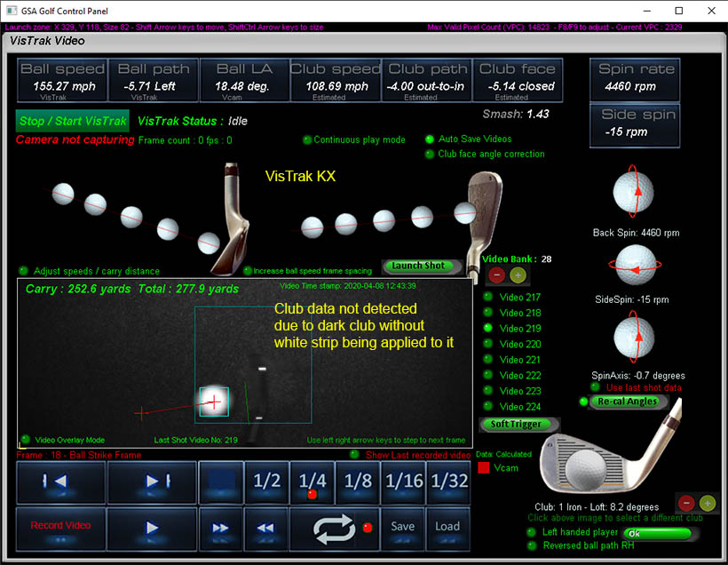Select Video 222 from the list
The height and width of the screenshot is (565, 728).
click(x=512, y=376)
